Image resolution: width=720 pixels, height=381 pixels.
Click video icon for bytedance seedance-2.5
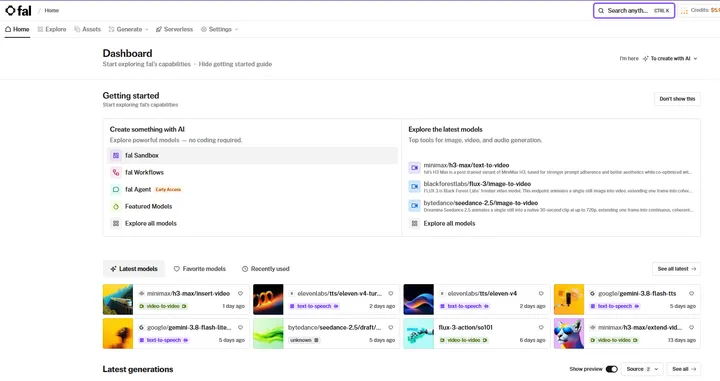click(414, 205)
